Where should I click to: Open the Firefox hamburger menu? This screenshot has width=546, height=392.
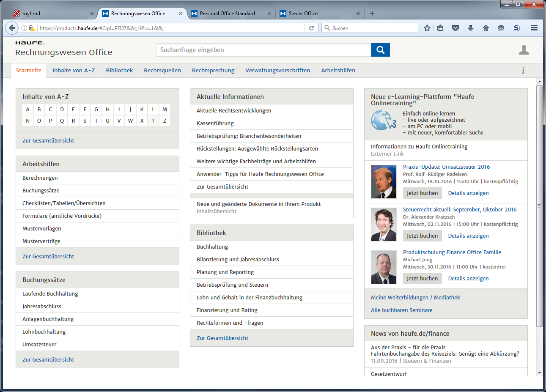pos(534,28)
